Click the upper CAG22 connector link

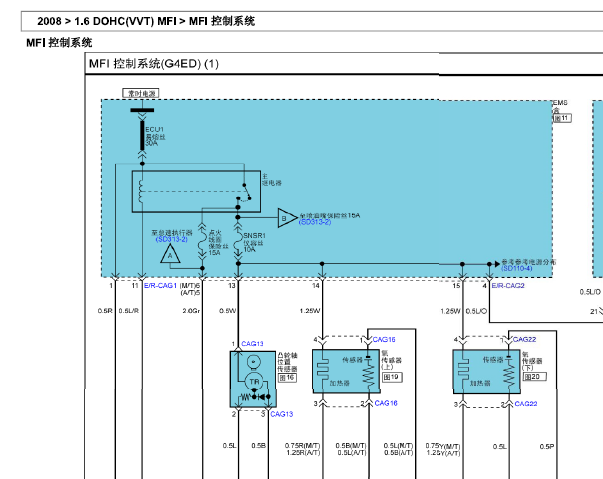coord(525,339)
